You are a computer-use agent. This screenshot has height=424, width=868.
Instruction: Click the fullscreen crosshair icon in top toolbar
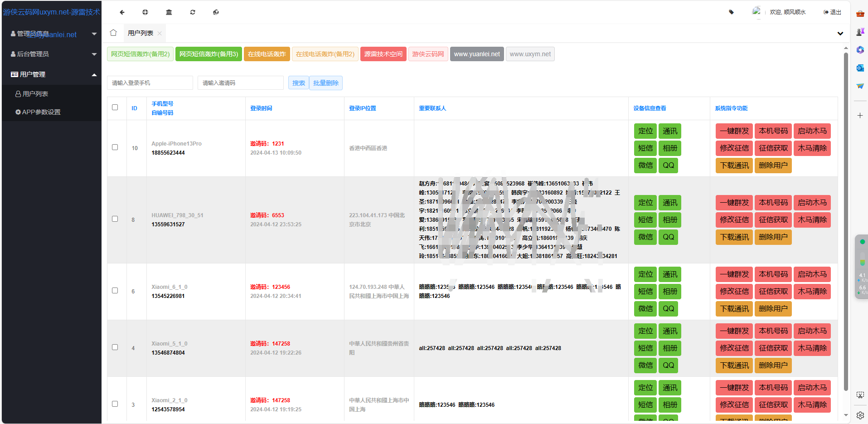point(145,12)
